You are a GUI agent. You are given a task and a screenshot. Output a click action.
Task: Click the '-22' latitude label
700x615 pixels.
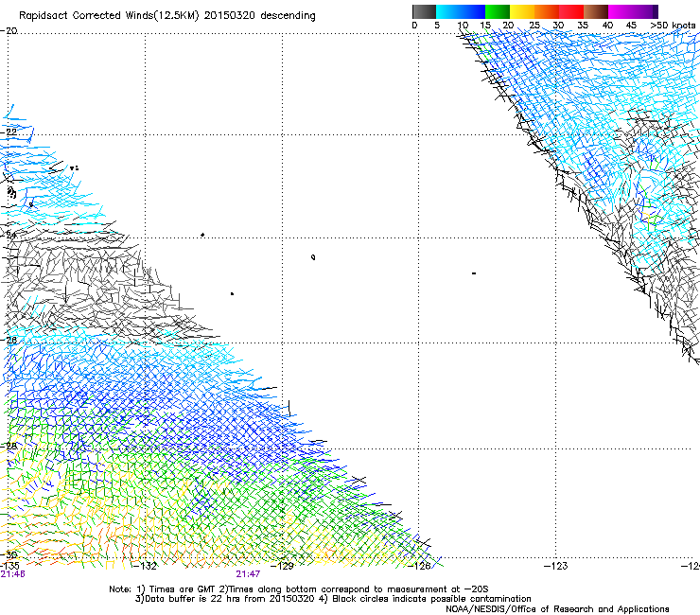point(9,132)
